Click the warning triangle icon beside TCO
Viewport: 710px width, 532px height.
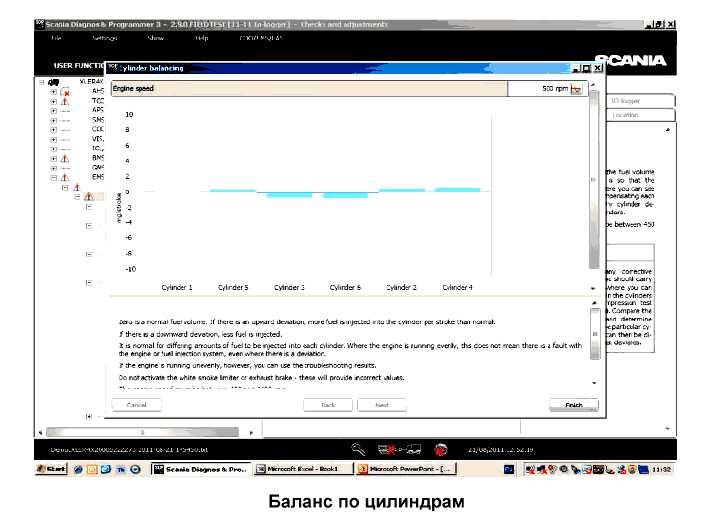(65, 101)
